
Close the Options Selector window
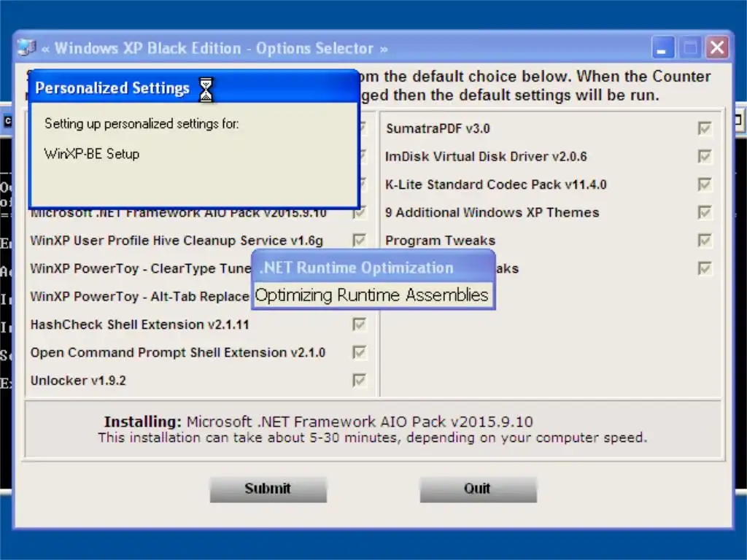pos(717,48)
